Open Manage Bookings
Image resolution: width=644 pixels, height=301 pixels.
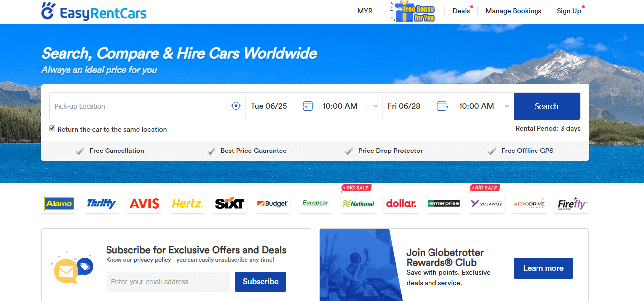tap(513, 11)
